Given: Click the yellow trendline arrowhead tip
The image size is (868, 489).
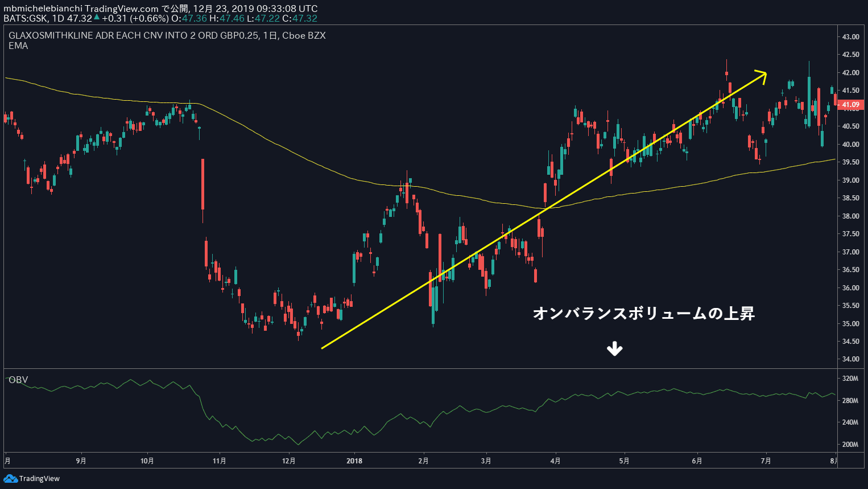Looking at the screenshot, I should [x=766, y=73].
